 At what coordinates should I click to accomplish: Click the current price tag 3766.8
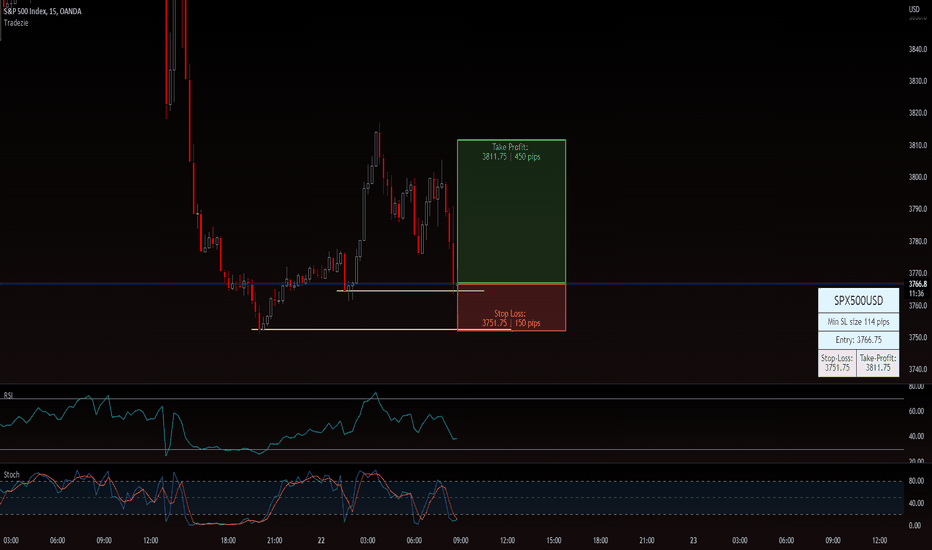coord(918,284)
